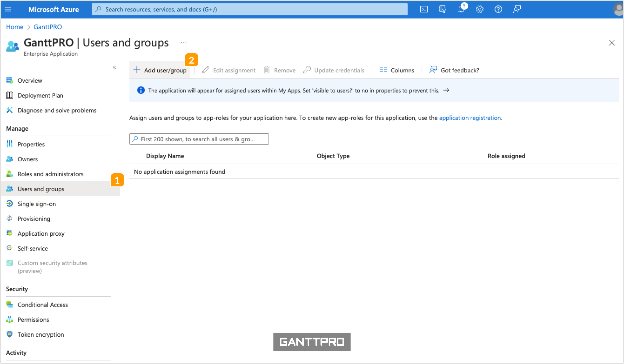Click the Provisioning icon
The image size is (624, 364).
[x=9, y=218]
